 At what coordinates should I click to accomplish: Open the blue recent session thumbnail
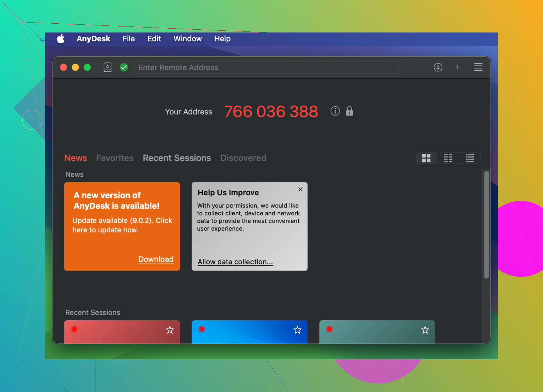tap(250, 332)
